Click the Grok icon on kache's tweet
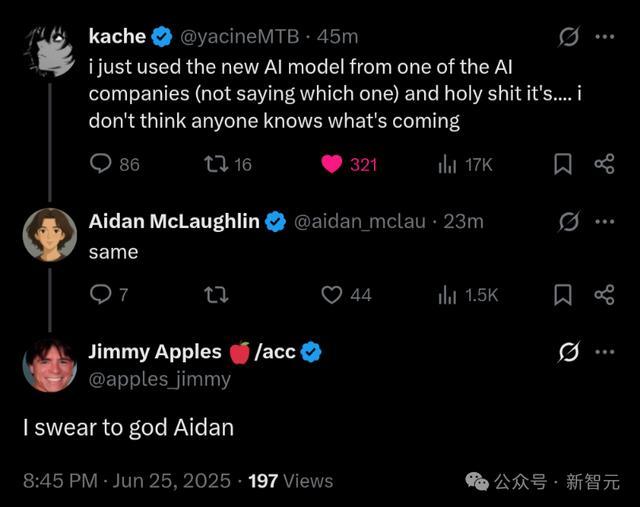Screen dimensions: 640x507 [x=568, y=37]
